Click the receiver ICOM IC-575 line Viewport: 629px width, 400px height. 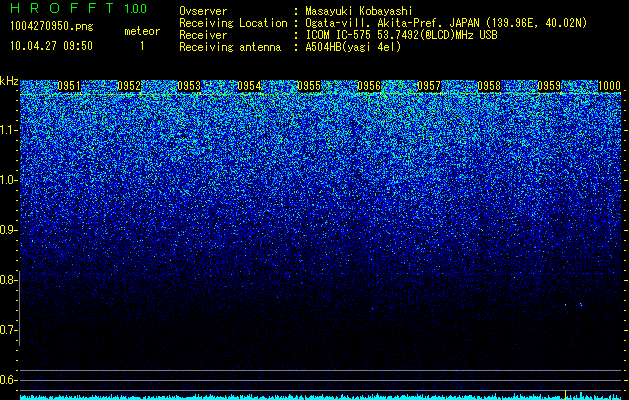401,35
